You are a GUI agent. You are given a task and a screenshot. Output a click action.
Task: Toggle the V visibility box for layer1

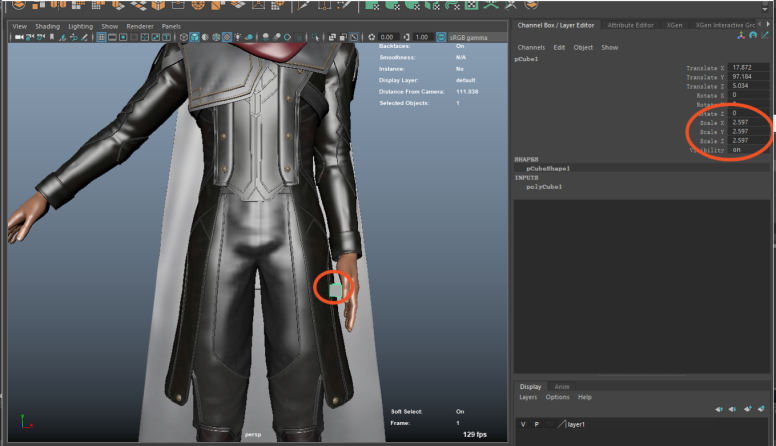click(x=523, y=424)
